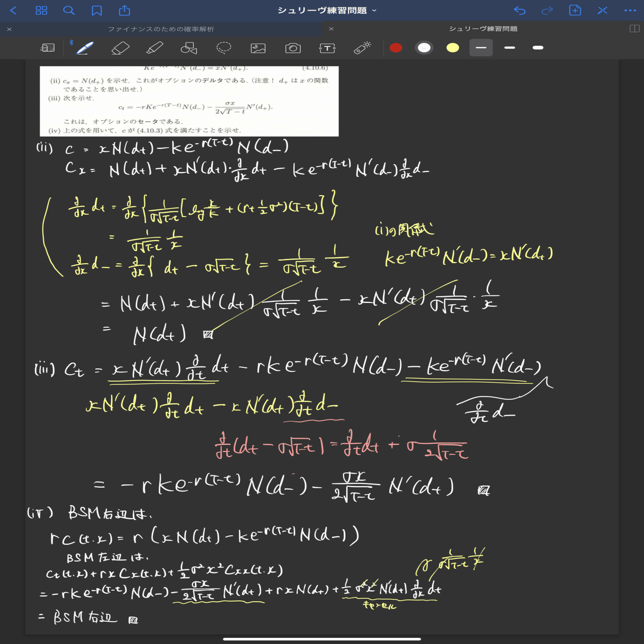Select the thinnest stroke width

click(481, 48)
